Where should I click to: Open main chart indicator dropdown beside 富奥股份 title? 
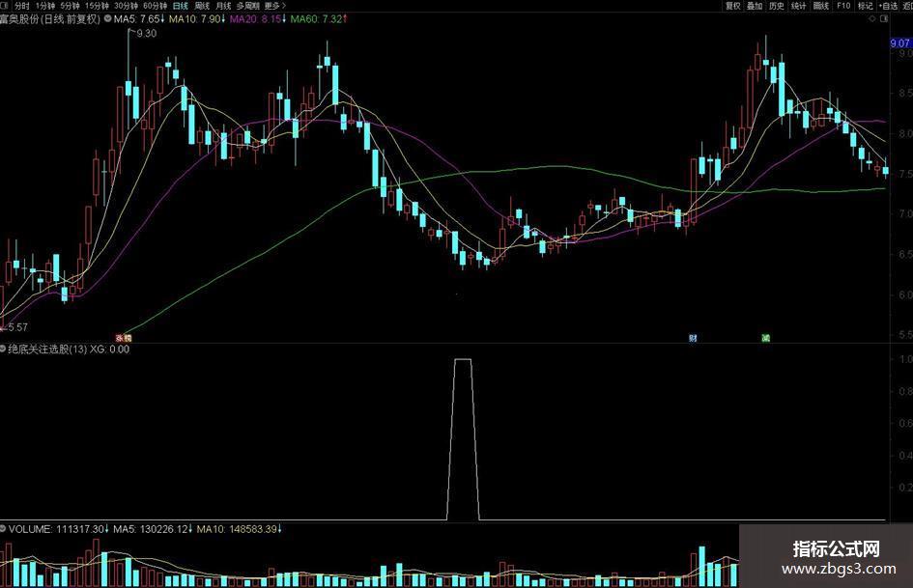[107, 18]
